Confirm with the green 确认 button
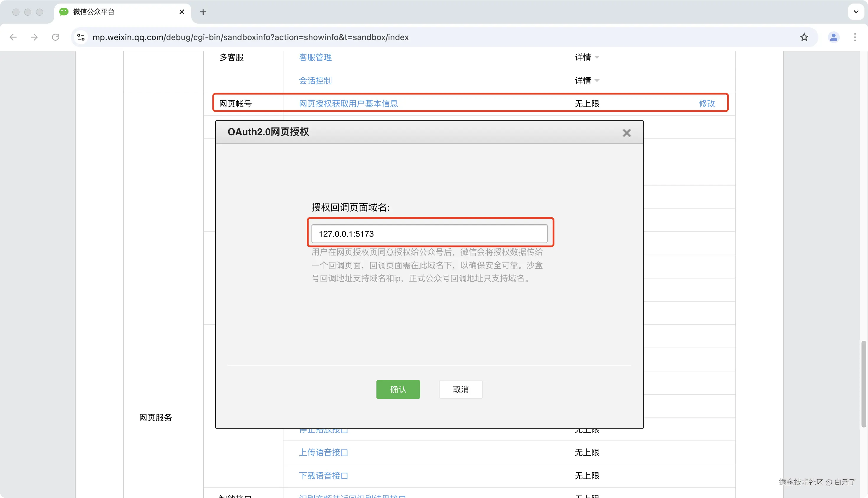The width and height of the screenshot is (868, 498). coord(398,389)
